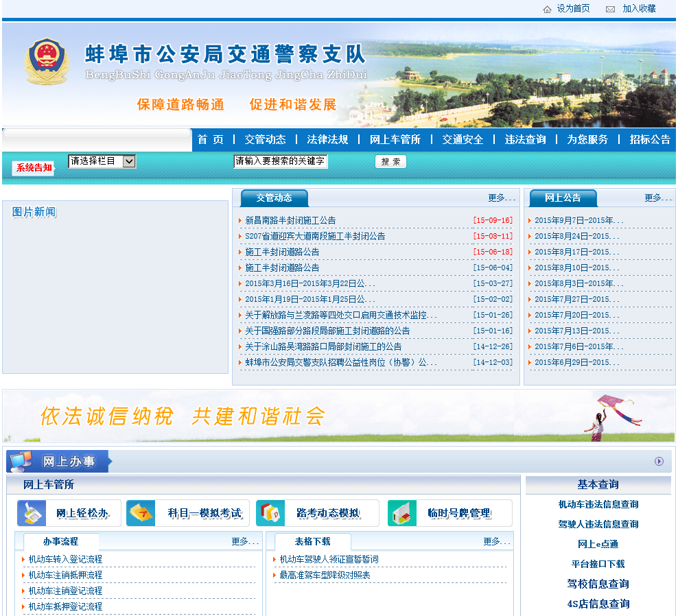
Task: Open the 2015年8月17日 online notice
Action: pos(577,252)
